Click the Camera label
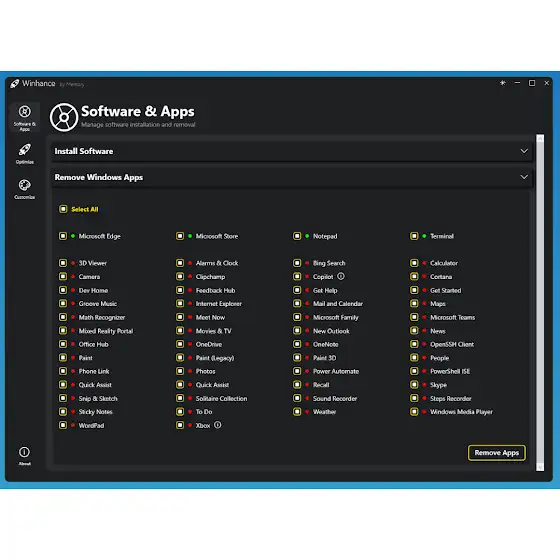This screenshot has height=560, width=560. coord(89,277)
